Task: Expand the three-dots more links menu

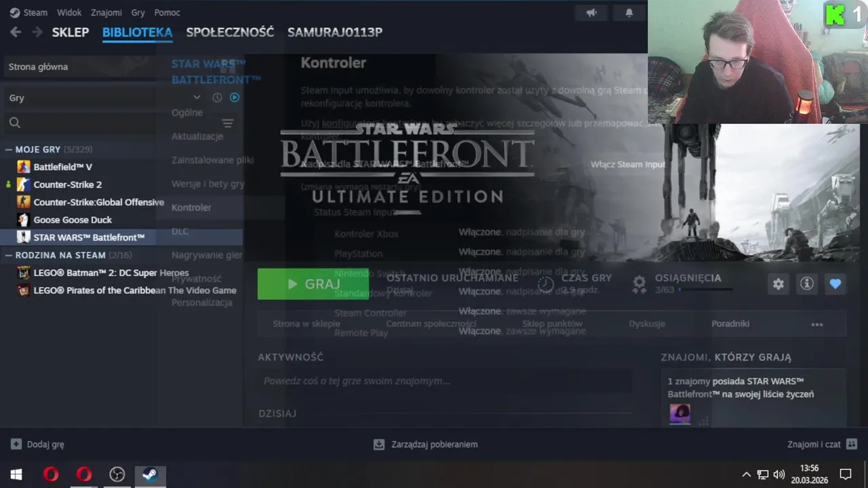Action: point(817,325)
